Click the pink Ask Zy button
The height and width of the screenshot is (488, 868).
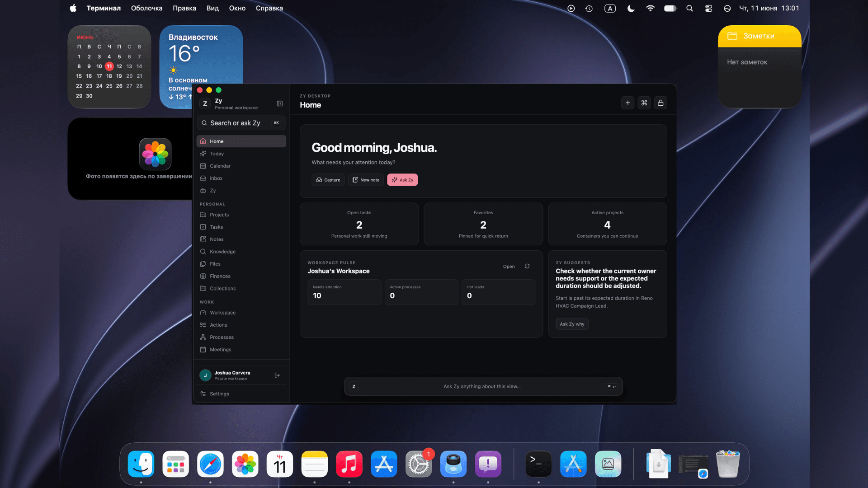(x=402, y=180)
